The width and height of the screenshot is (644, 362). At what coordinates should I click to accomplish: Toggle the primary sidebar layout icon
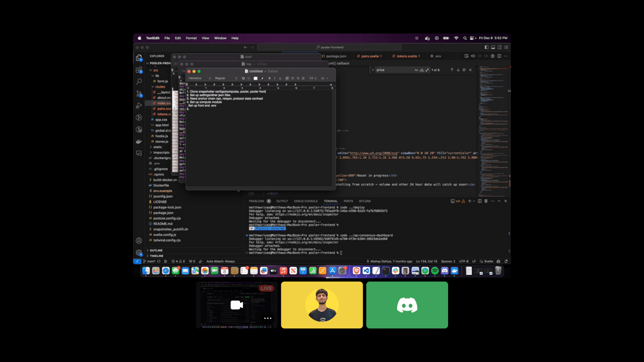pos(487,47)
